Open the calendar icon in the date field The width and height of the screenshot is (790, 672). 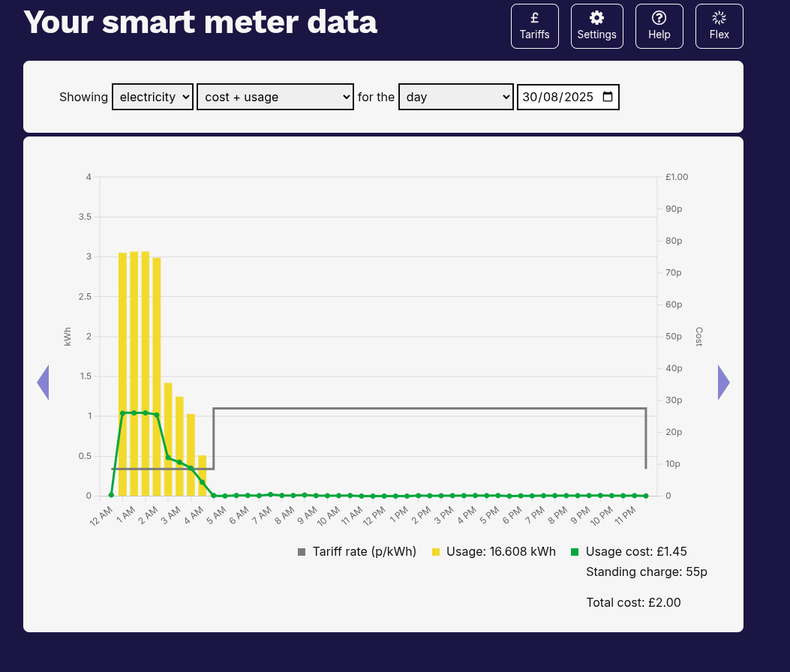tap(609, 97)
